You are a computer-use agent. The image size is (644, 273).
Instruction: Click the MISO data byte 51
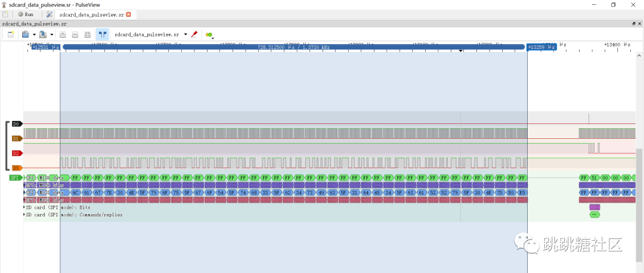coord(594,178)
